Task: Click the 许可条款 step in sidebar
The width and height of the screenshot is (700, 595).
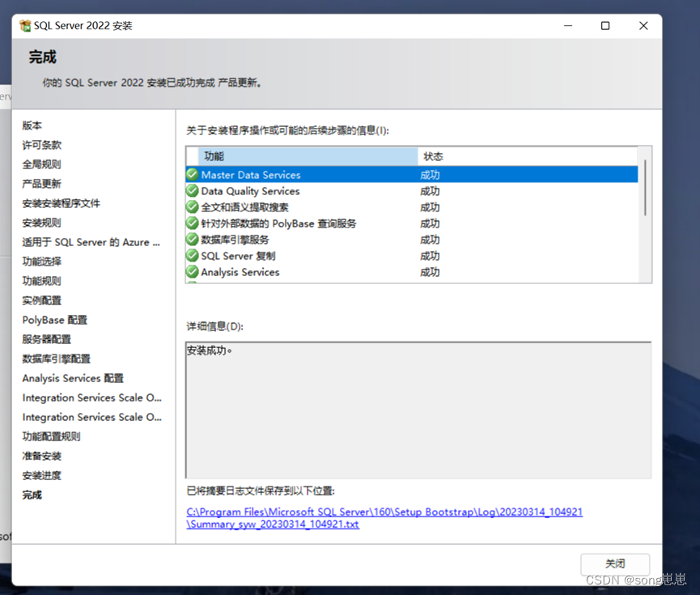Action: pos(42,145)
